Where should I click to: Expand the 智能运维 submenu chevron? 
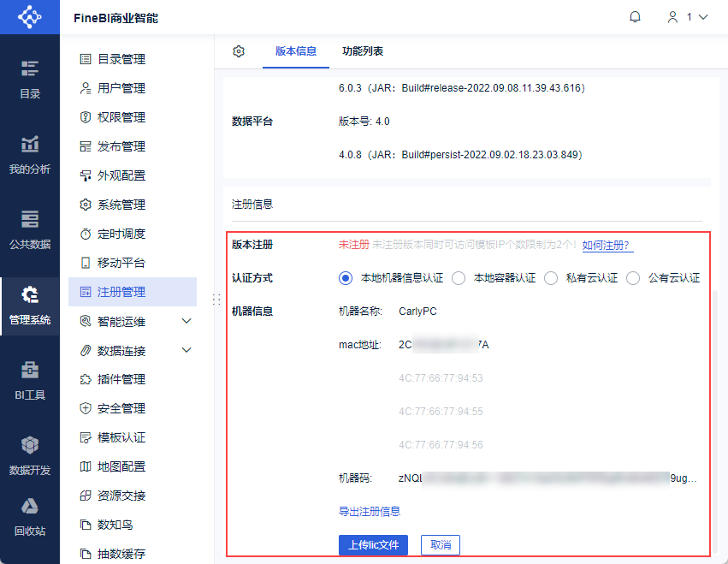(x=186, y=321)
